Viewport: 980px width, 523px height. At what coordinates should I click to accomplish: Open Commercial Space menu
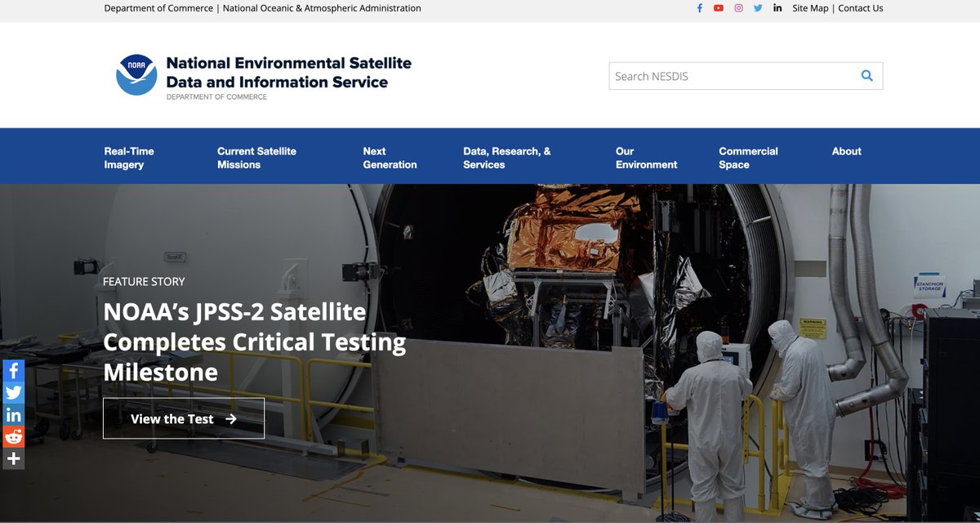[748, 158]
